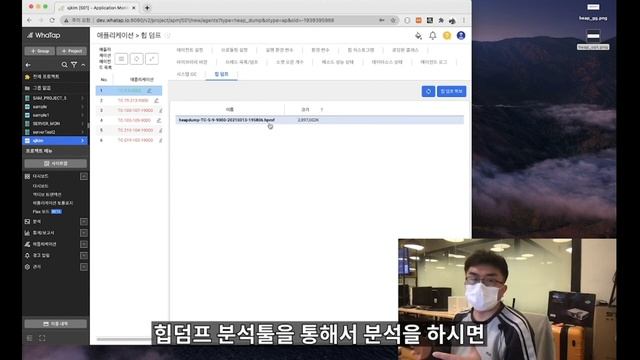The height and width of the screenshot is (360, 640).
Task: Click browser back arrow
Action: 29,20
